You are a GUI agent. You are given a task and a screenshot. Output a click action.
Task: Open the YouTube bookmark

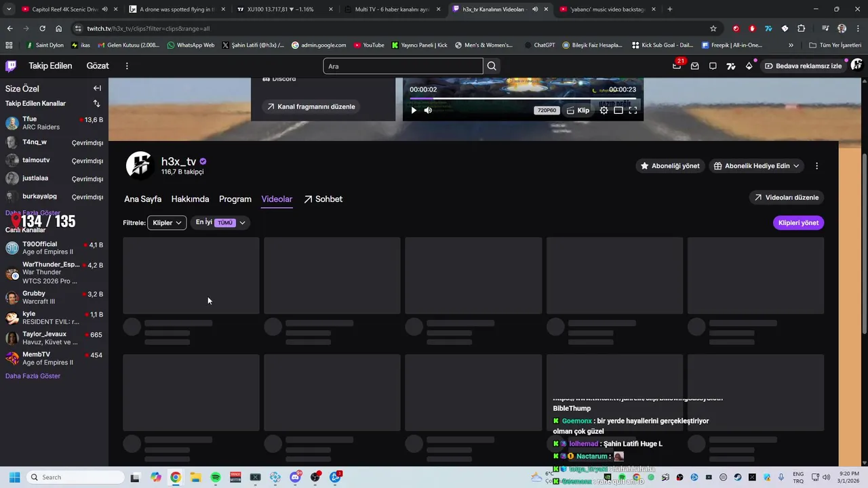368,45
